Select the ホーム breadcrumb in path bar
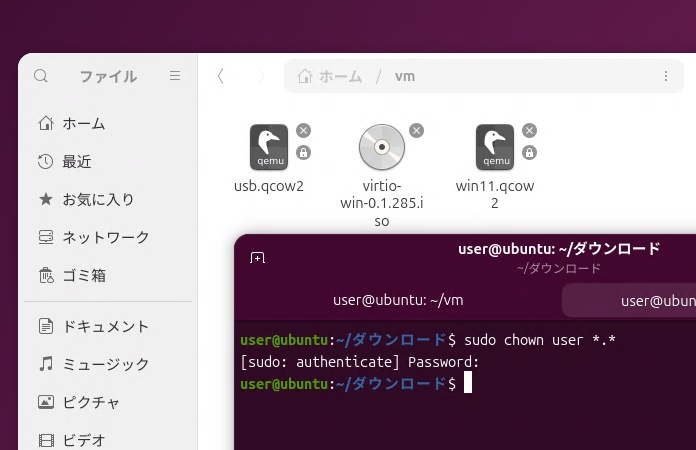The width and height of the screenshot is (696, 450). tap(330, 76)
